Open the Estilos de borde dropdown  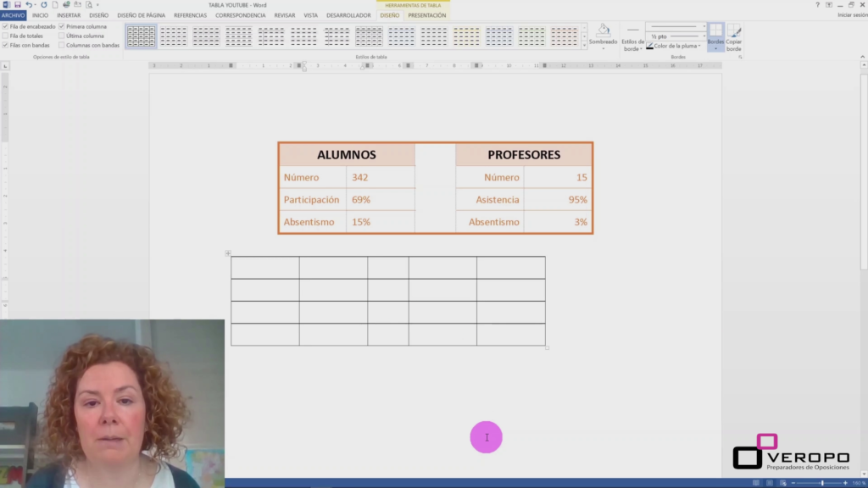pyautogui.click(x=632, y=45)
